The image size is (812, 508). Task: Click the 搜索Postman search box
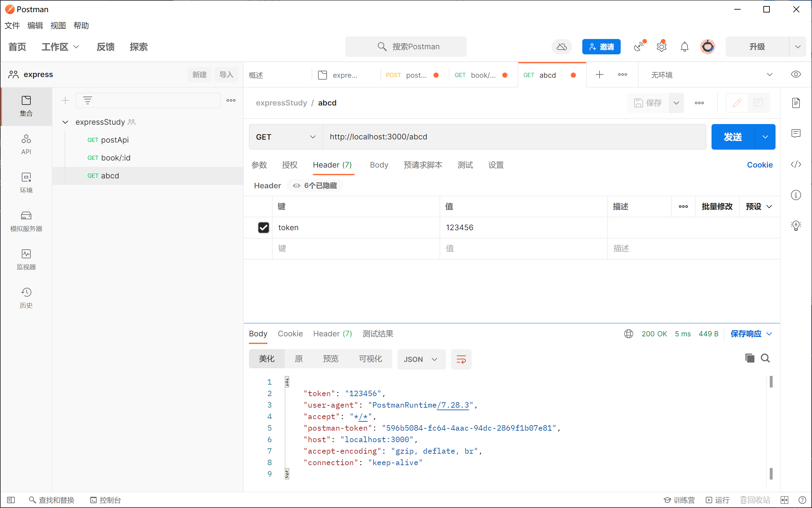[405, 47]
